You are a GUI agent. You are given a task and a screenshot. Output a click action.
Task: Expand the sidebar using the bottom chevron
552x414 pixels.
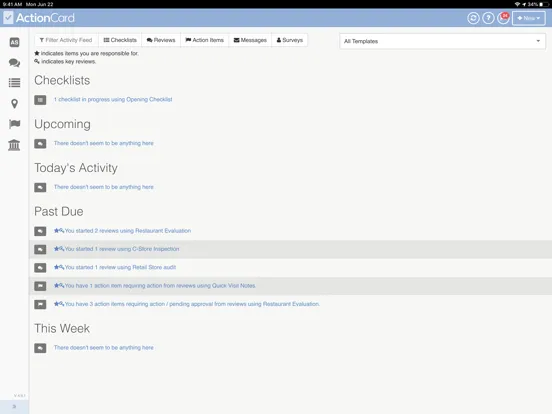[x=14, y=407]
